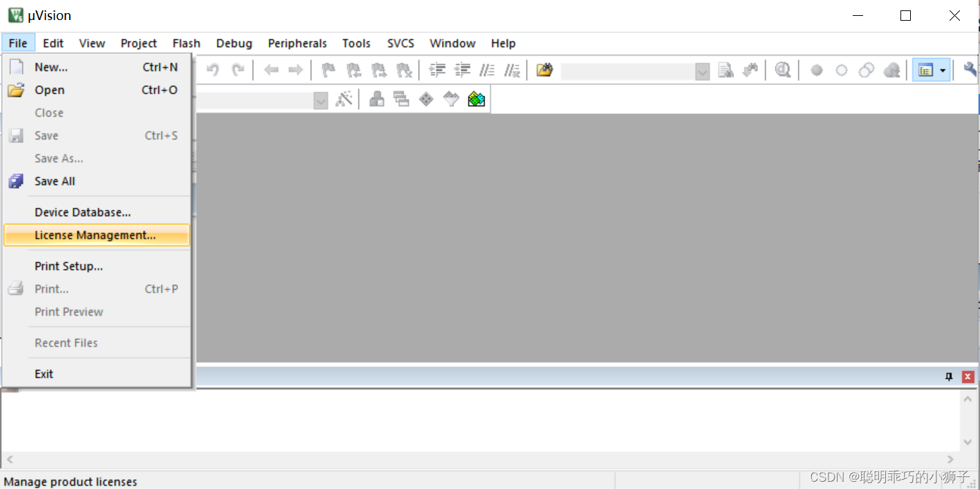Image resolution: width=980 pixels, height=490 pixels.
Task: Click the Window layout icon
Action: pos(925,70)
